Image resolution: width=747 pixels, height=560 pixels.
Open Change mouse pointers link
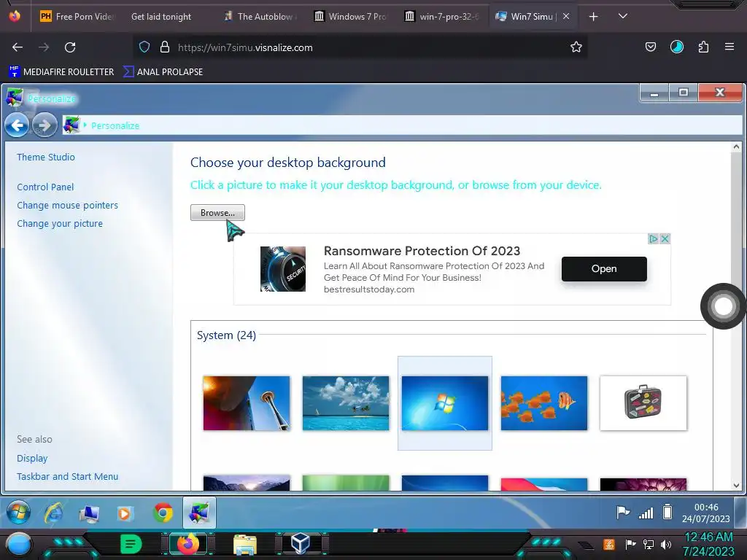point(67,205)
